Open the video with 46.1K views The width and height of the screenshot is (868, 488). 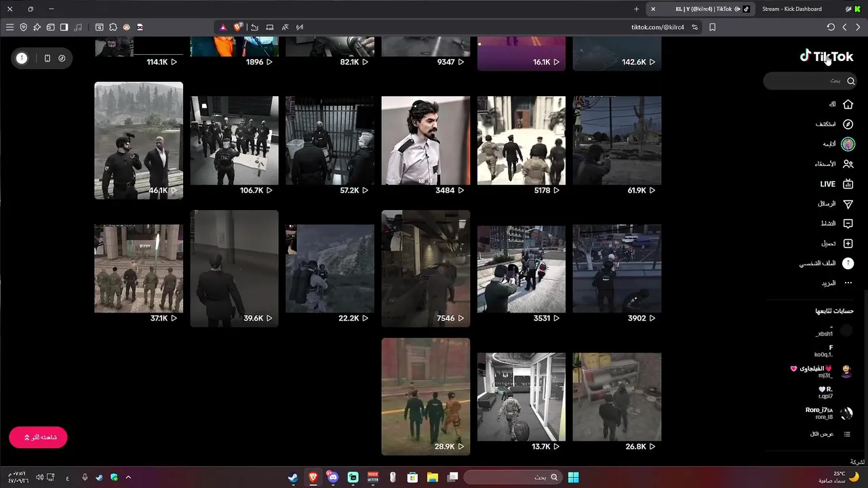click(x=138, y=140)
